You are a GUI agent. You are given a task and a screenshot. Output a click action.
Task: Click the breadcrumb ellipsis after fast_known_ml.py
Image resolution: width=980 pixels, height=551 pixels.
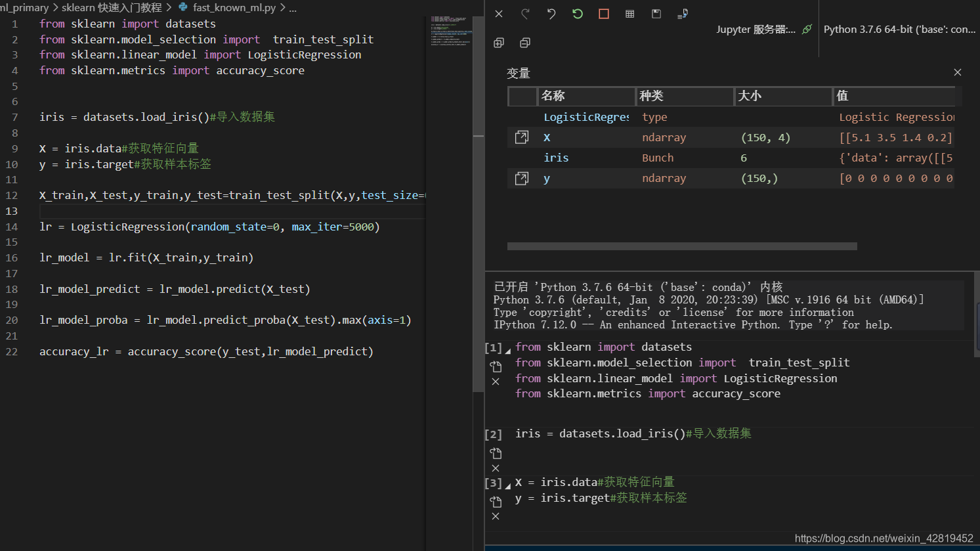(x=293, y=8)
